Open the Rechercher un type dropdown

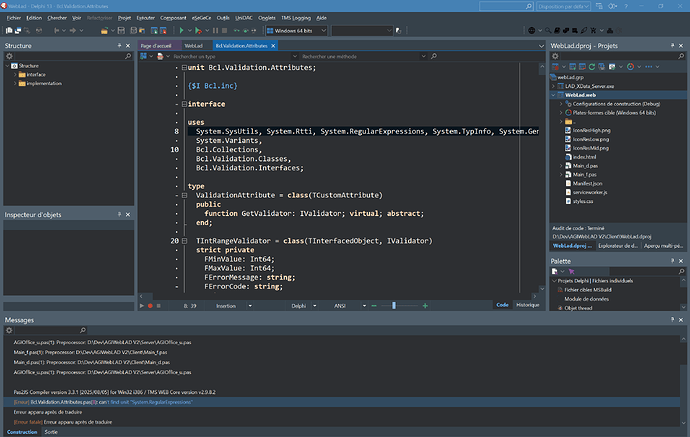point(295,56)
